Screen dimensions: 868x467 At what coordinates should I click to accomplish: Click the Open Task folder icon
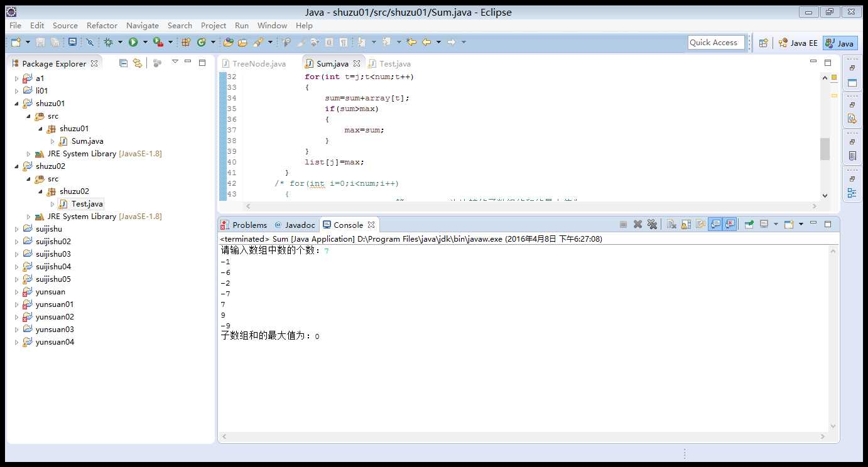point(242,42)
